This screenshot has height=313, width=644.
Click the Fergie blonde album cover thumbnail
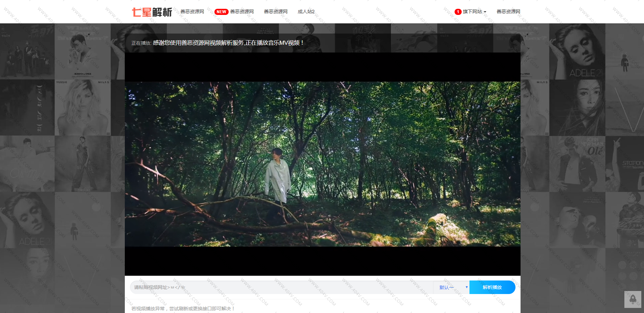(83, 108)
